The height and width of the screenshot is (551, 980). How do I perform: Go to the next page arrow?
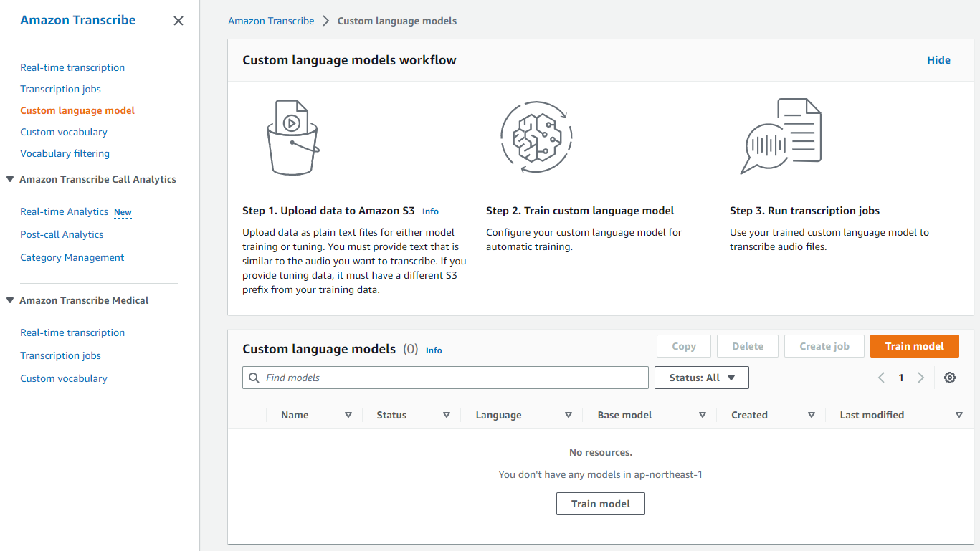(x=920, y=378)
